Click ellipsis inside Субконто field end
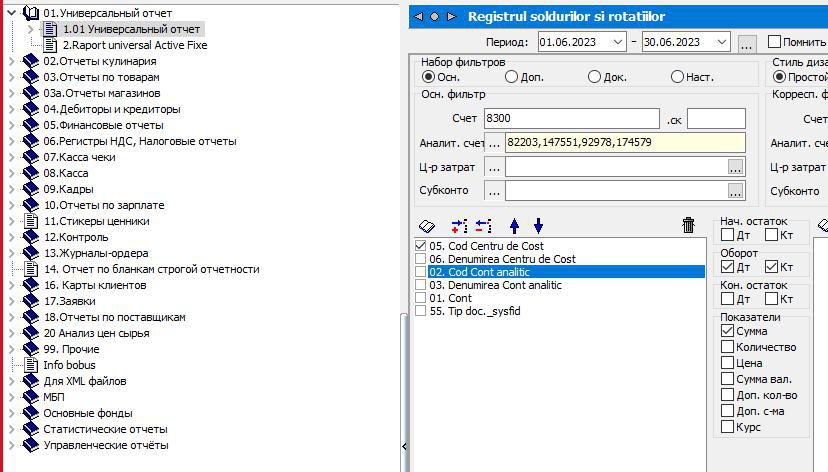Screen dimensions: 828x472 pos(736,191)
